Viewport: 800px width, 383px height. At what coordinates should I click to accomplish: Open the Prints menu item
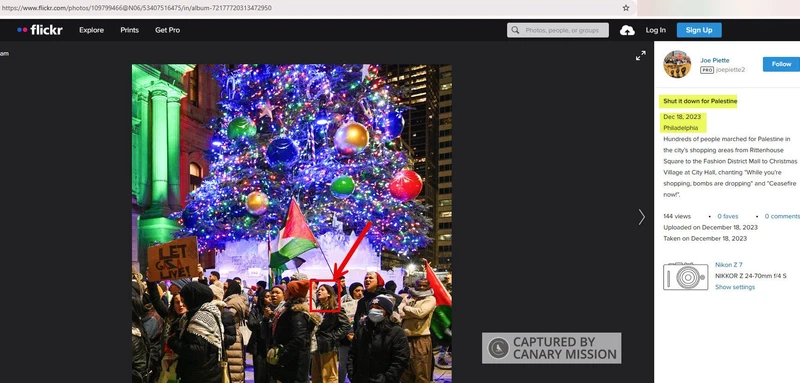pyautogui.click(x=130, y=30)
